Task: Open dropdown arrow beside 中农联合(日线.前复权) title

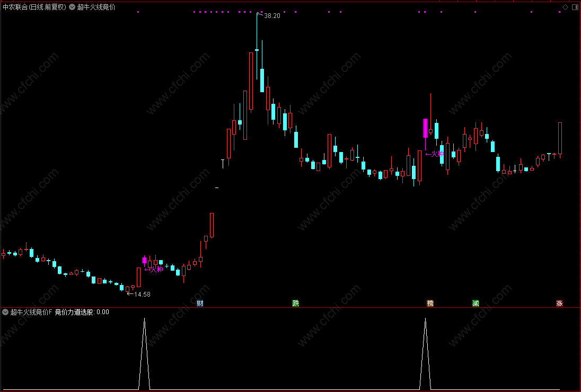Action: 72,7
